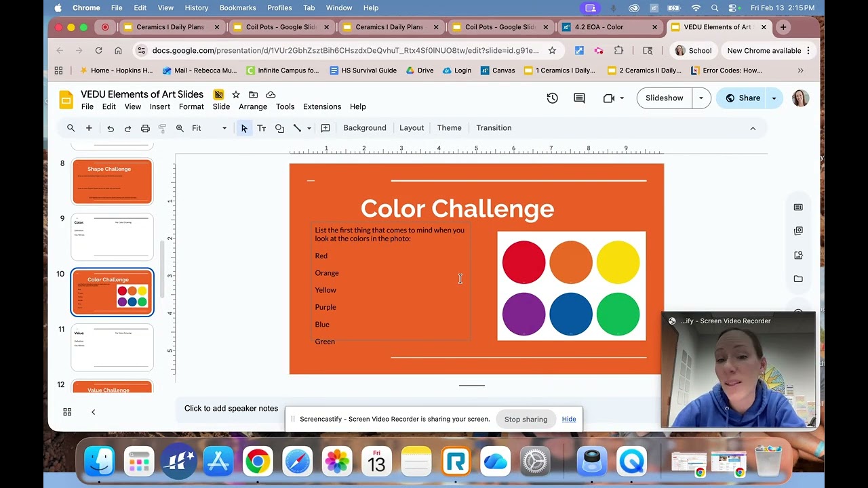Open version history clock icon
Viewport: 868px width, 488px height.
click(x=553, y=98)
